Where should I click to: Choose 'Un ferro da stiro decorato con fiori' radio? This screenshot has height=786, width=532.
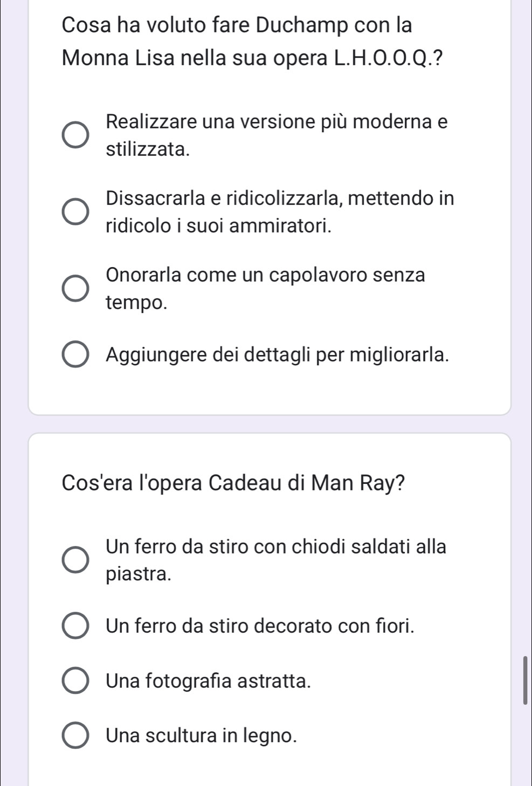(75, 626)
